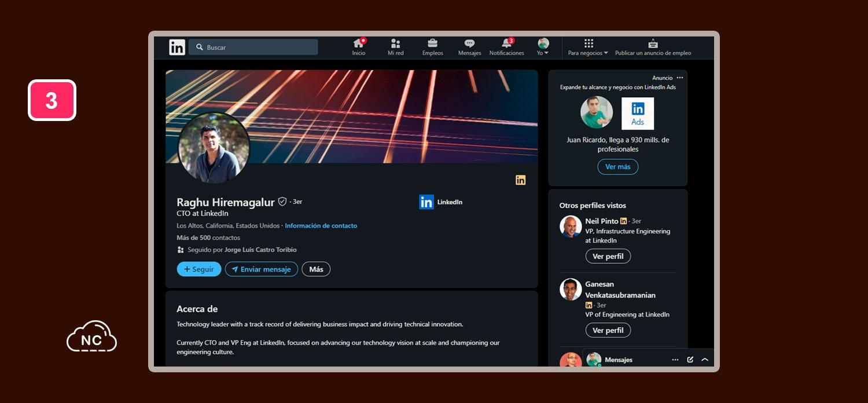
Task: Click the Acerca de heading
Action: (197, 309)
